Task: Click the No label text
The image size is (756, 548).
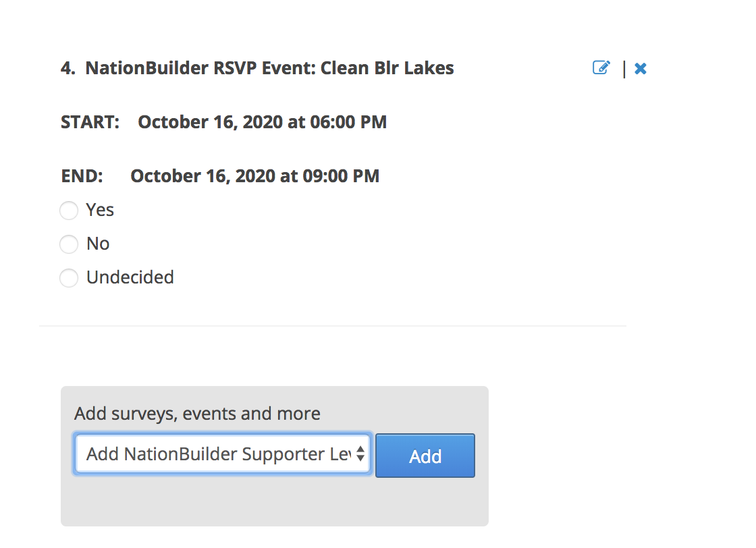Action: click(98, 244)
